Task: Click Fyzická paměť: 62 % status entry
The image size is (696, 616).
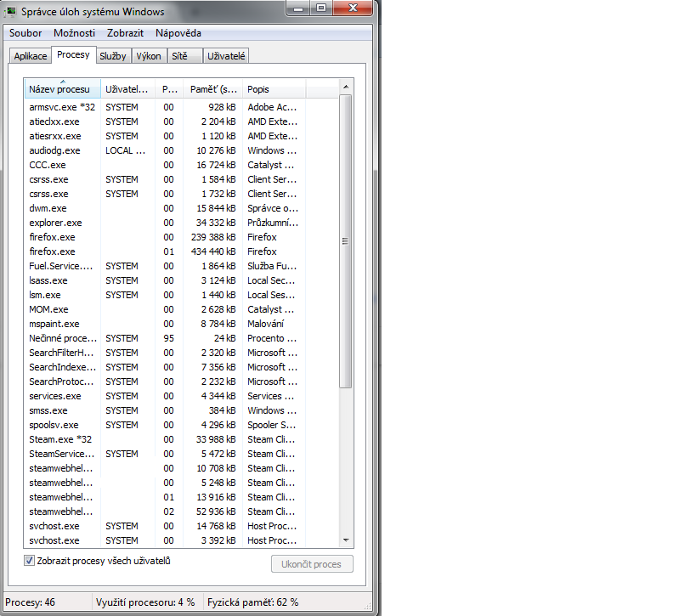Action: click(x=252, y=602)
